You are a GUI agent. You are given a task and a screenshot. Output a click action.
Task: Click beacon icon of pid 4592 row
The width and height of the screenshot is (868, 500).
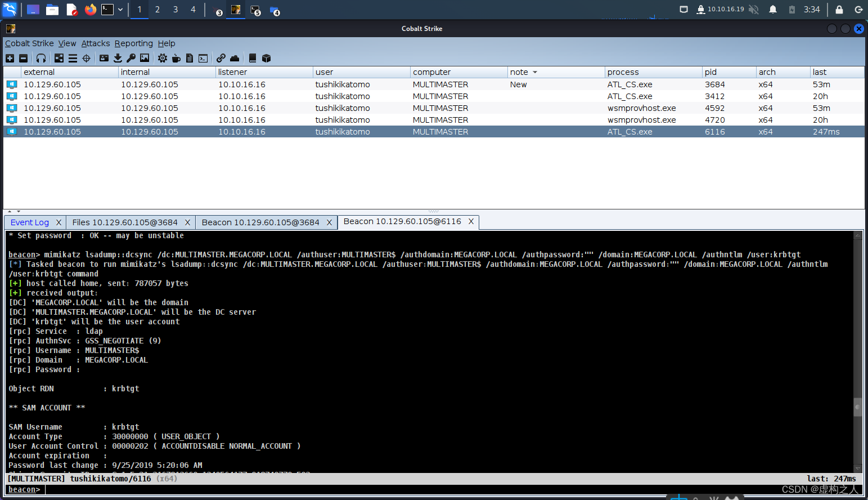pyautogui.click(x=12, y=108)
